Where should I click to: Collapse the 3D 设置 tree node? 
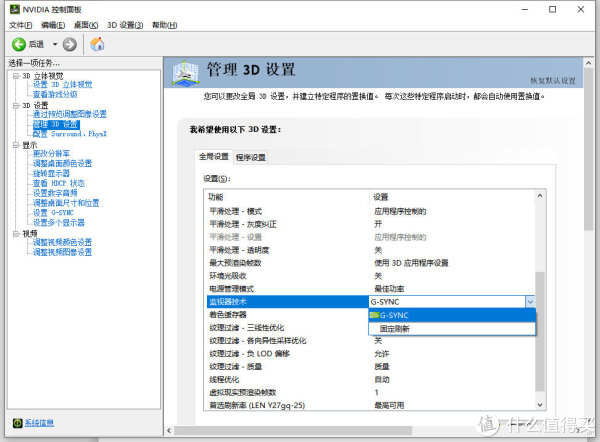[16, 105]
